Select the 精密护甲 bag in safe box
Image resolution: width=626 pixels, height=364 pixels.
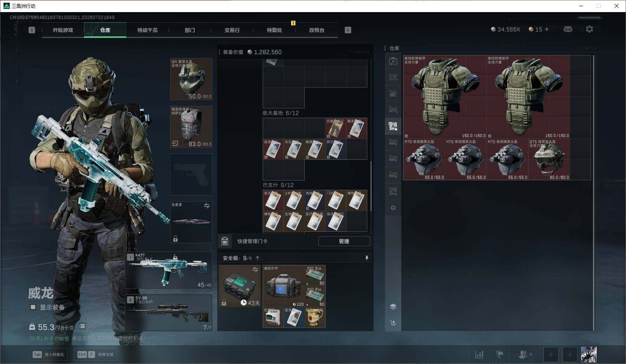point(284,286)
